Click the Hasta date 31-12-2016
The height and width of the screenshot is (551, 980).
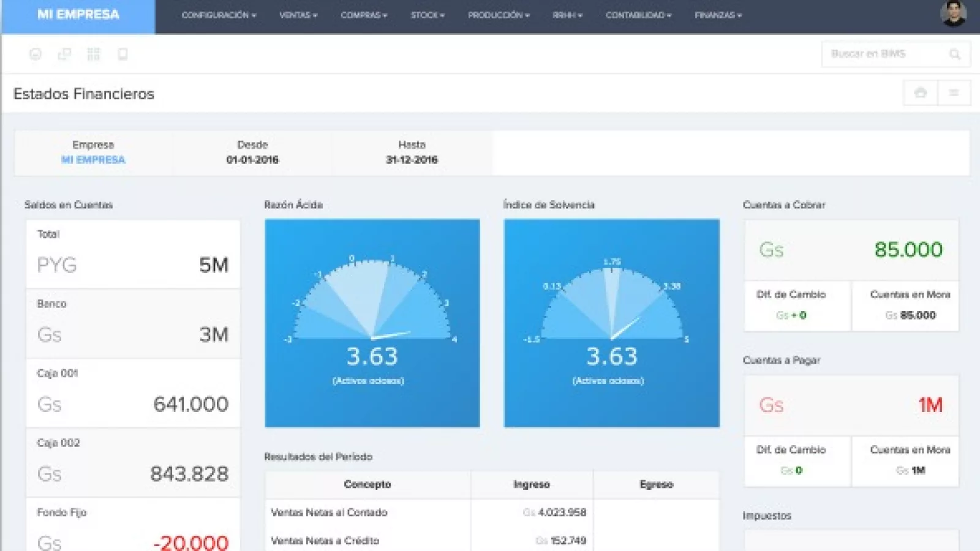[x=412, y=160]
